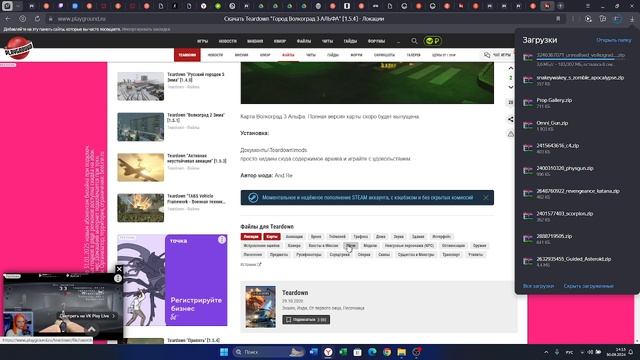
Task: Click the 'Транспорт' file tag
Action: coord(451,255)
